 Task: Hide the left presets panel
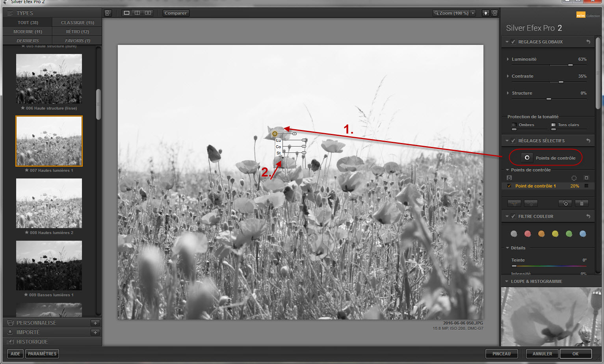coord(108,13)
